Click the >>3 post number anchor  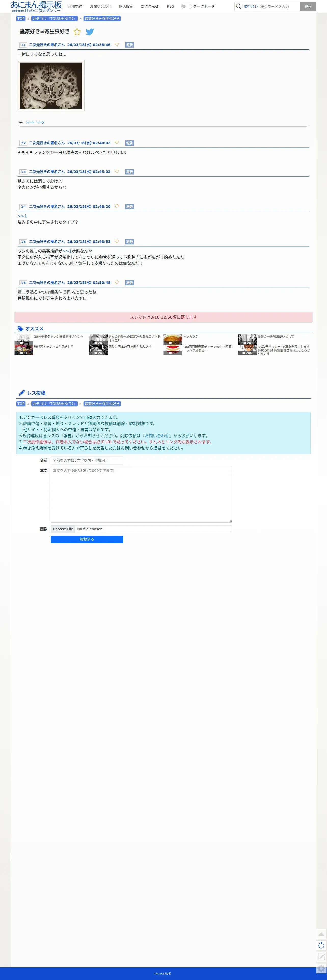pos(23,172)
